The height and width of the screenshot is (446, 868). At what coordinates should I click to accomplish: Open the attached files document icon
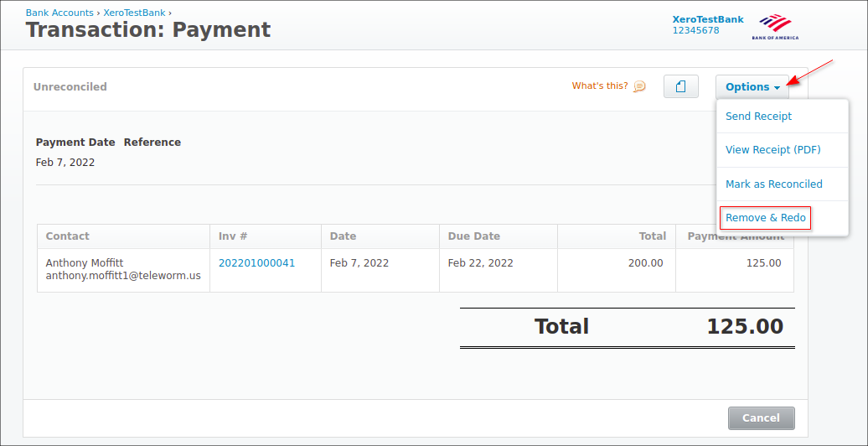click(x=680, y=86)
